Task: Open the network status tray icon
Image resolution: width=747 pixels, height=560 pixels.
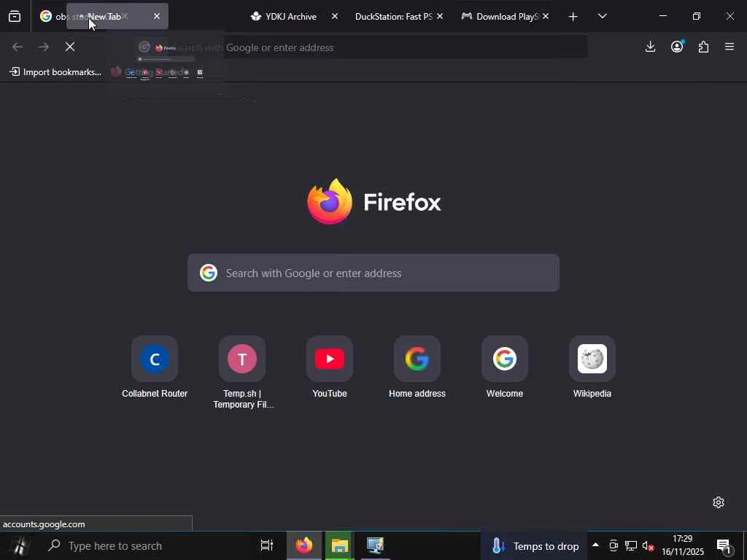Action: coord(631,545)
